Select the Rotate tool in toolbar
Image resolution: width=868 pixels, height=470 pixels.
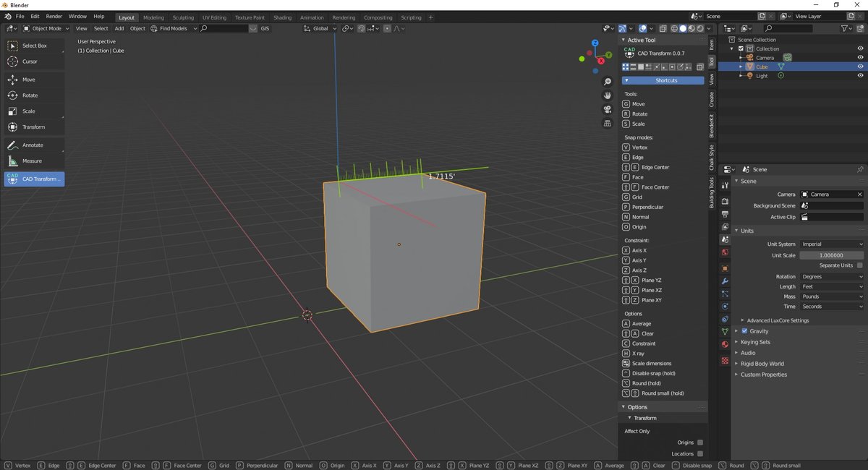[34, 95]
